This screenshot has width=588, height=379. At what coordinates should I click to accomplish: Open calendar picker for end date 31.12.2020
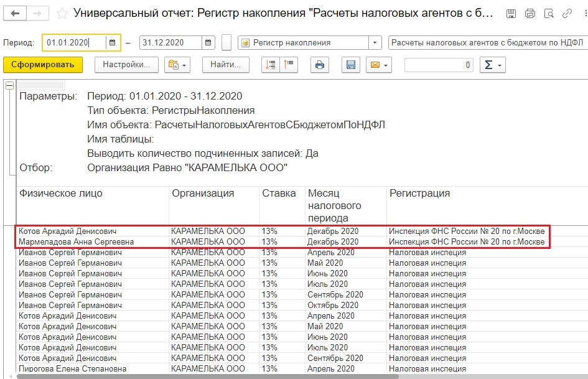click(x=208, y=43)
